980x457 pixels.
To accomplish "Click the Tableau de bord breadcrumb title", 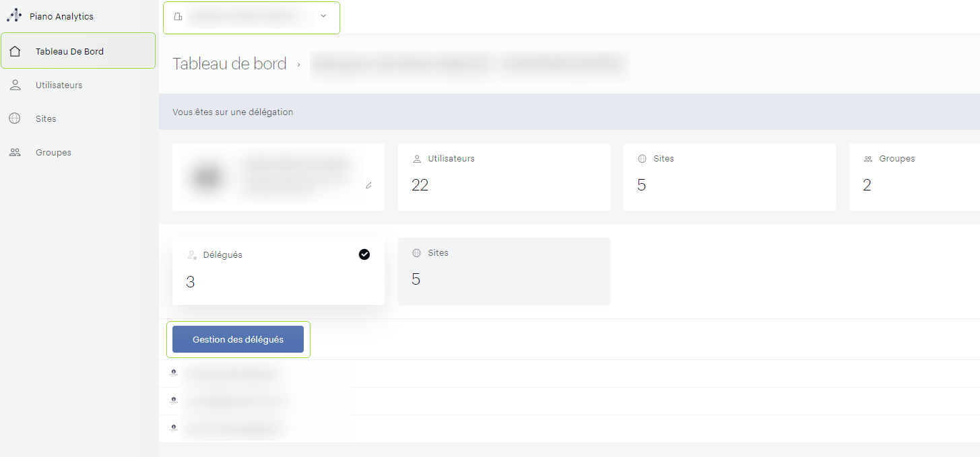I will click(x=229, y=64).
